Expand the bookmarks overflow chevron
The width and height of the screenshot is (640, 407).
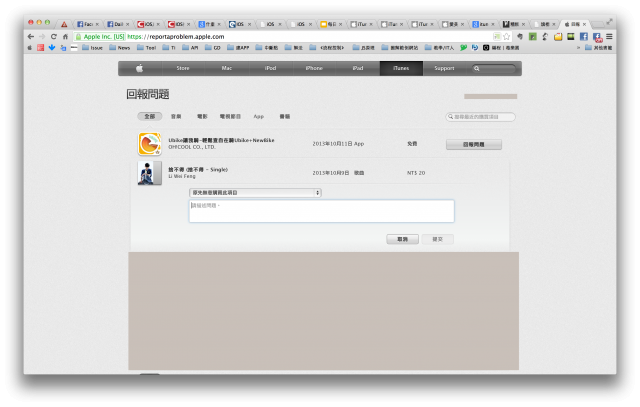(x=578, y=48)
